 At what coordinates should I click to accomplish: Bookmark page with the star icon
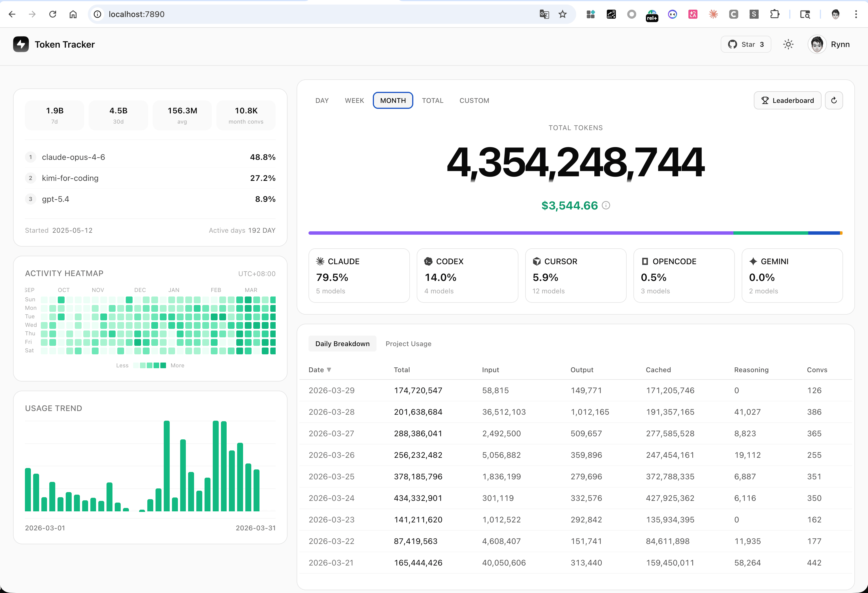coord(563,14)
